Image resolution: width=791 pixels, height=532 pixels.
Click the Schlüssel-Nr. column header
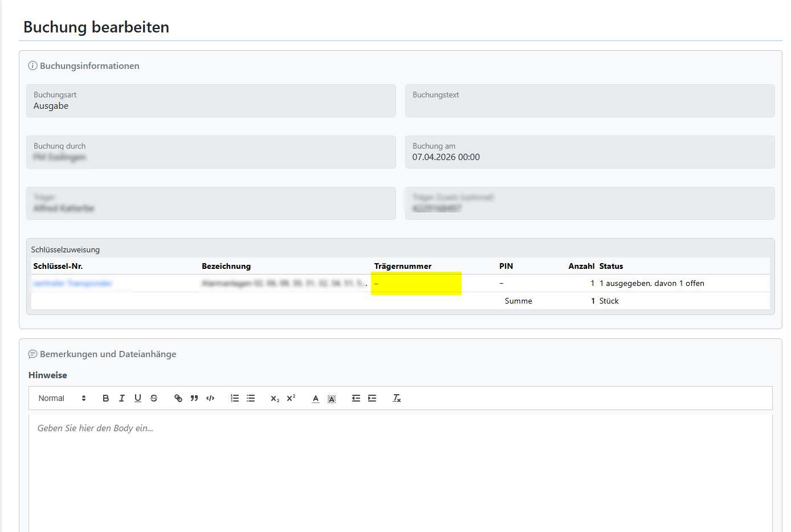click(58, 266)
